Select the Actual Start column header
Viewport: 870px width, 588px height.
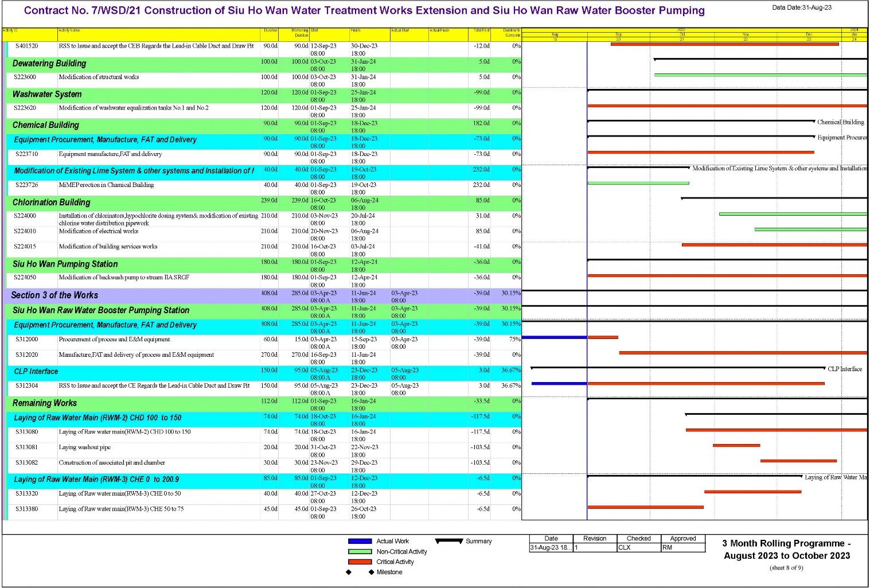click(x=409, y=34)
